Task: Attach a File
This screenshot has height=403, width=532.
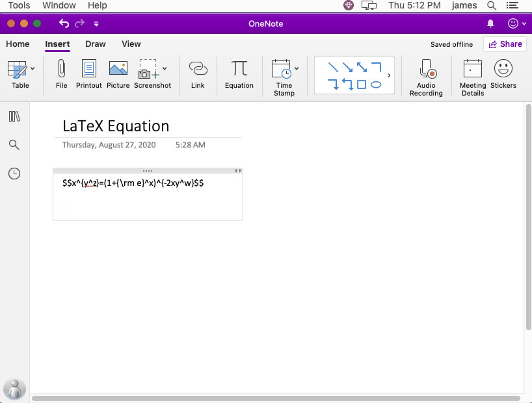Action: point(61,75)
